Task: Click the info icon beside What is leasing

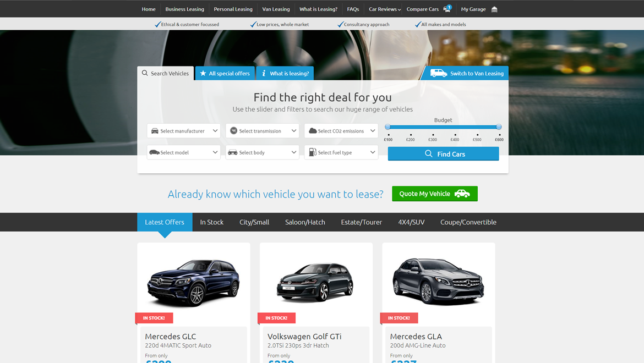Action: (x=263, y=73)
